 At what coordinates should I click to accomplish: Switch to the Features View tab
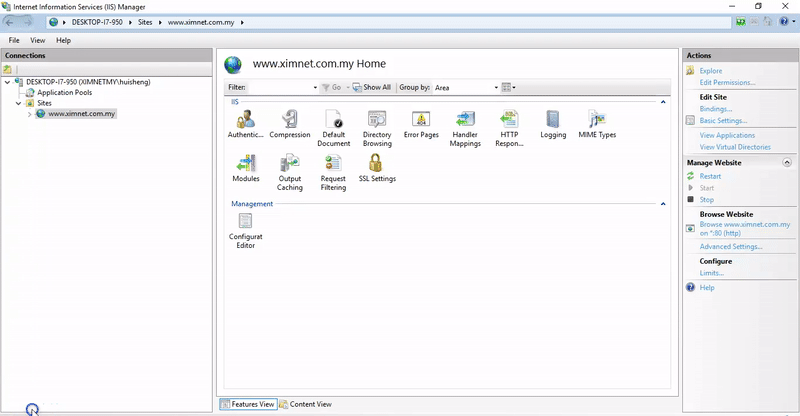point(248,404)
